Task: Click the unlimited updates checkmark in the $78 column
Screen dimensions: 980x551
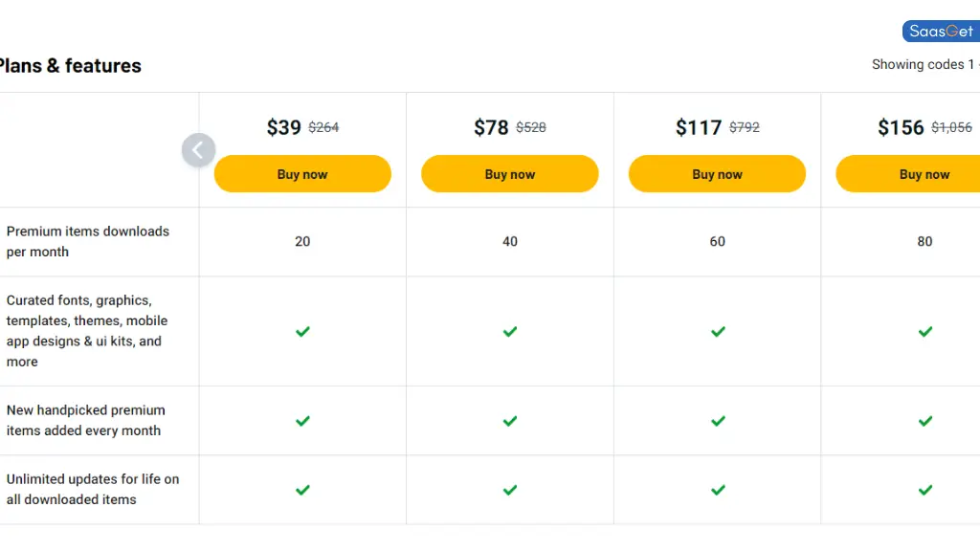Action: pos(509,490)
